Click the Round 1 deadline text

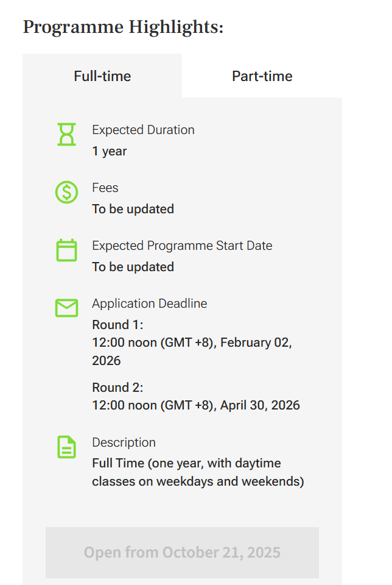tap(192, 342)
